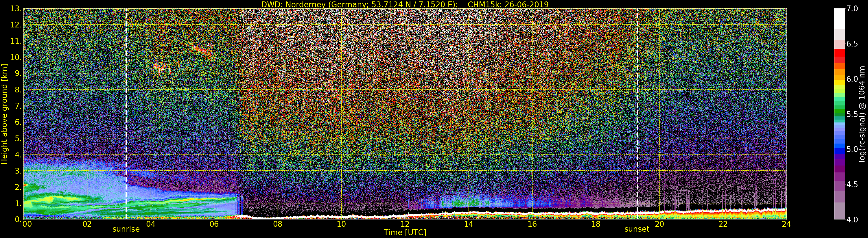
Task: Click the '6.0' colorbar value label
Action: pos(852,79)
